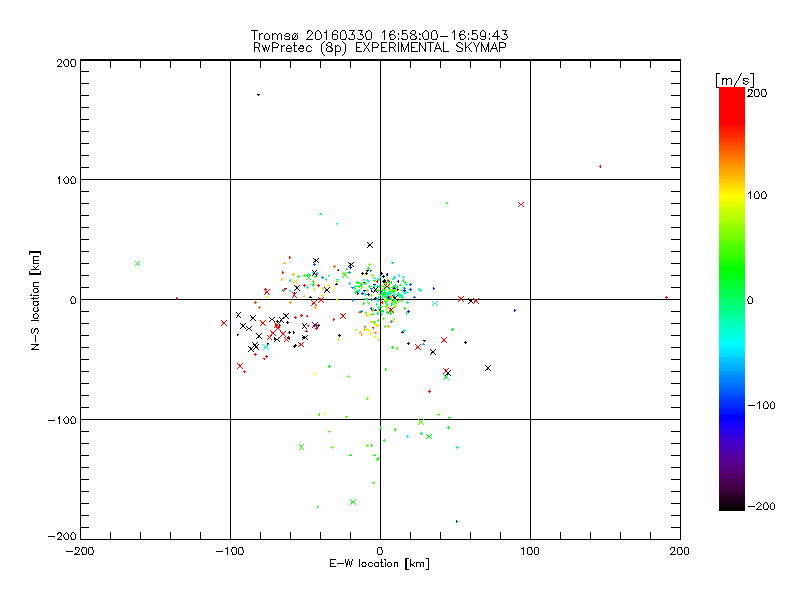Click the y-axis '200' tick label
Image resolution: width=800 pixels, height=600 pixels.
click(67, 63)
